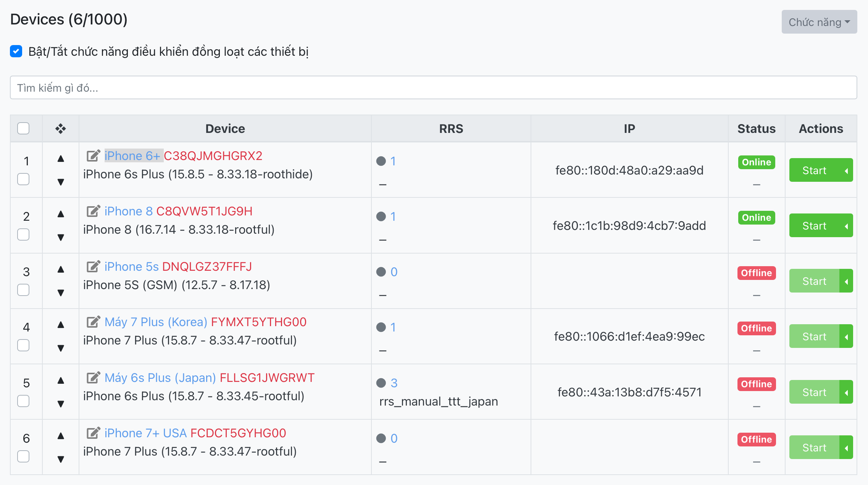
Task: Click serial number FCDCT5GYHG00
Action: pyautogui.click(x=238, y=433)
